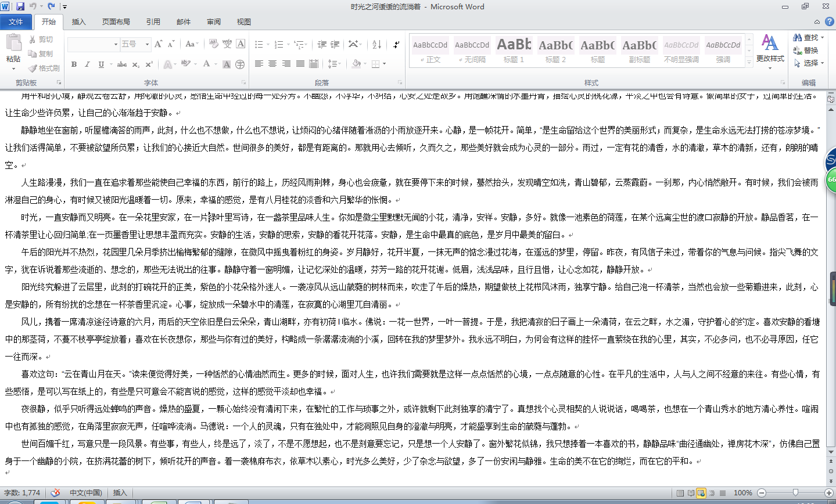Click the zoom out minus button
The image size is (836, 504).
[762, 493]
